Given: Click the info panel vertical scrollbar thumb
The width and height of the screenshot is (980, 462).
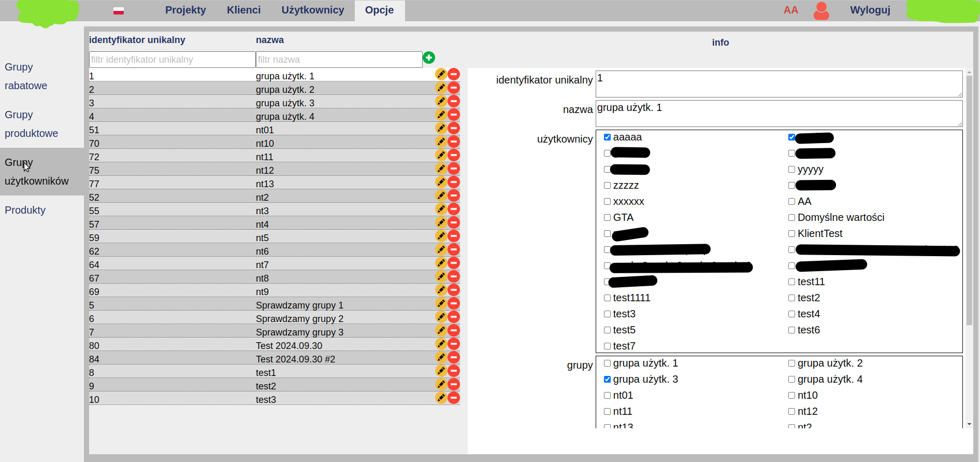Looking at the screenshot, I should 970,201.
